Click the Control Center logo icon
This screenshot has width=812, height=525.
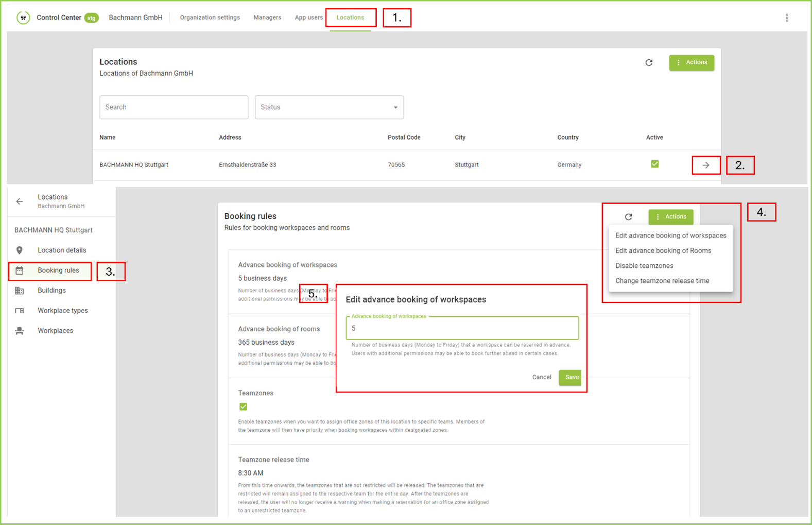coord(23,18)
